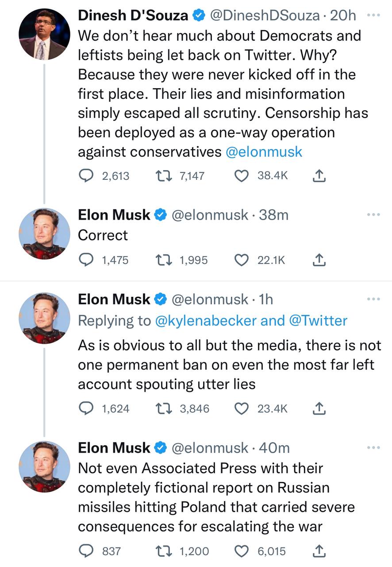Share the permanent ban tweet
392x567 pixels.
[x=319, y=409]
